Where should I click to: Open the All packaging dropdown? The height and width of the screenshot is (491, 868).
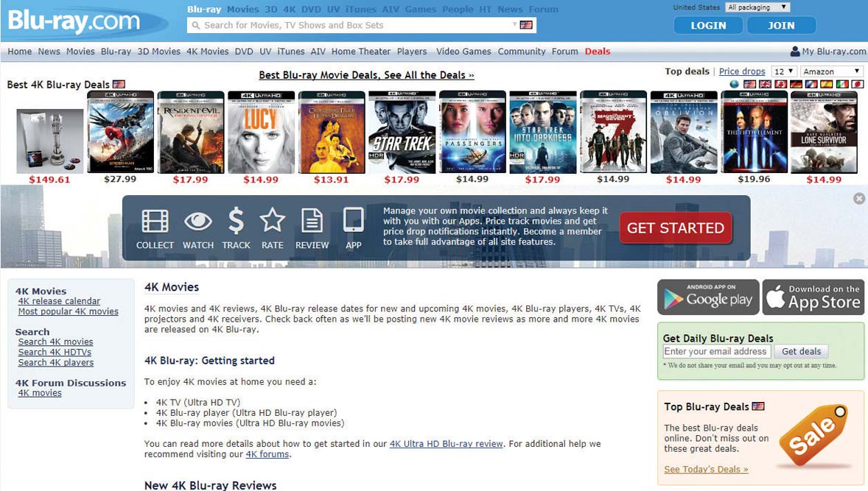pyautogui.click(x=757, y=7)
